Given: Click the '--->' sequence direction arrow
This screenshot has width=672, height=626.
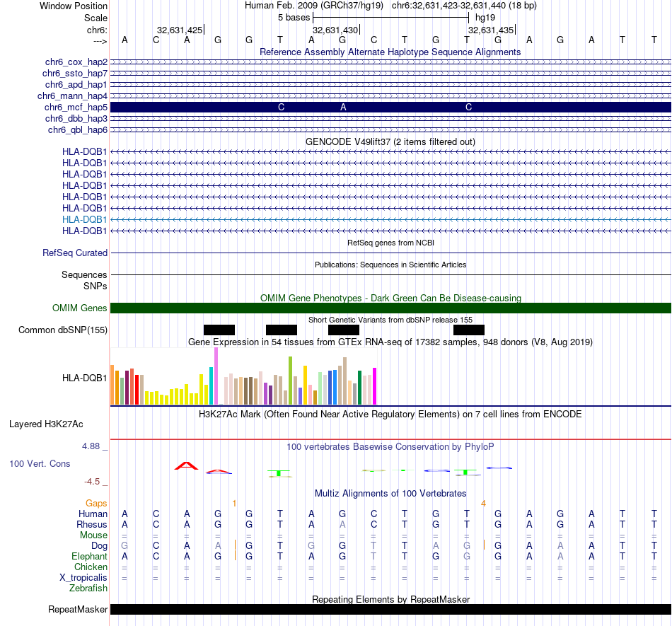Looking at the screenshot, I should 100,41.
